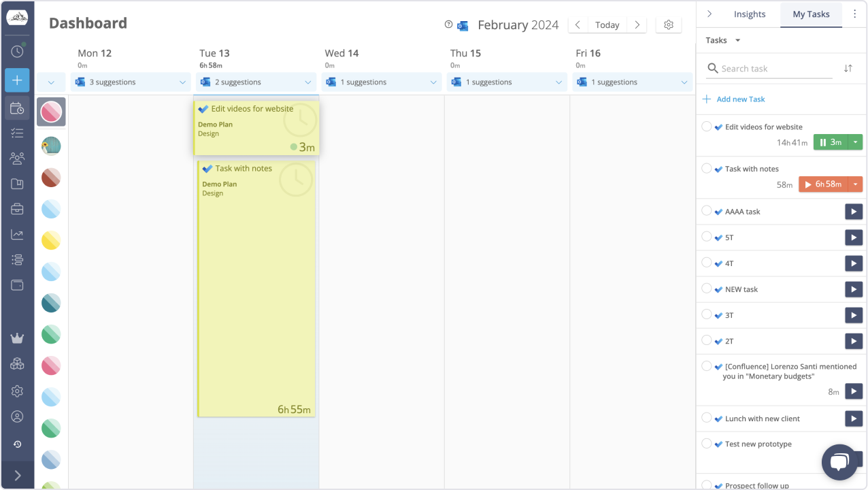Screen dimensions: 868x490
Task: Click 'Add new Task' link
Action: point(740,99)
